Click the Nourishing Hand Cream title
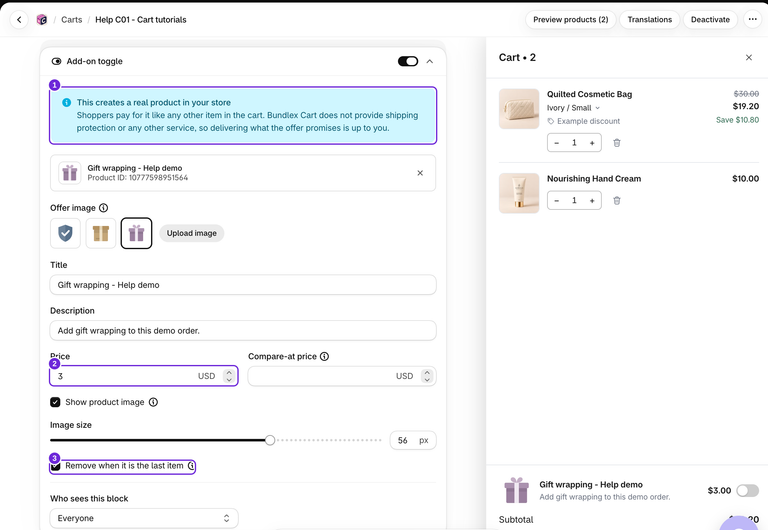Screen dimensions: 768x530 pos(594,179)
